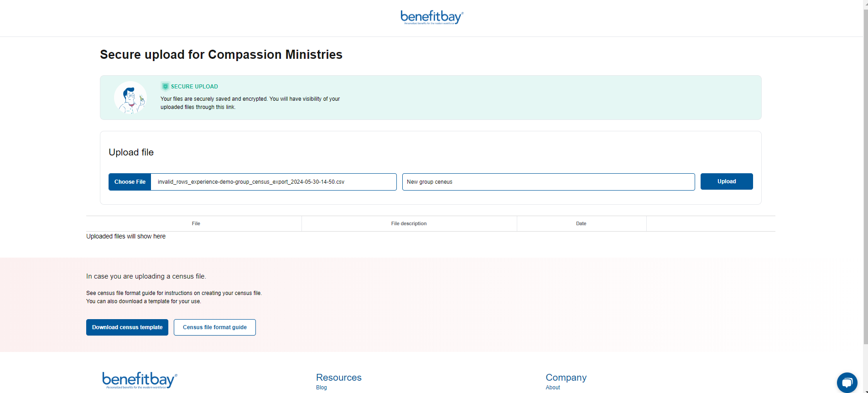This screenshot has width=868, height=393.
Task: Click the file description input field
Action: [549, 181]
